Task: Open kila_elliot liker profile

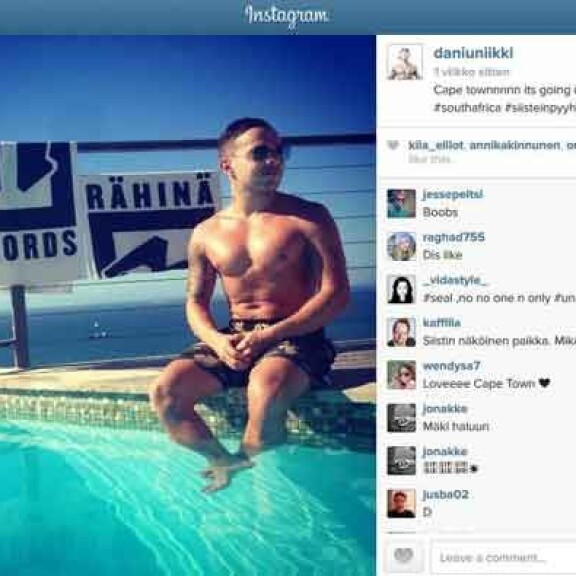Action: pyautogui.click(x=436, y=145)
